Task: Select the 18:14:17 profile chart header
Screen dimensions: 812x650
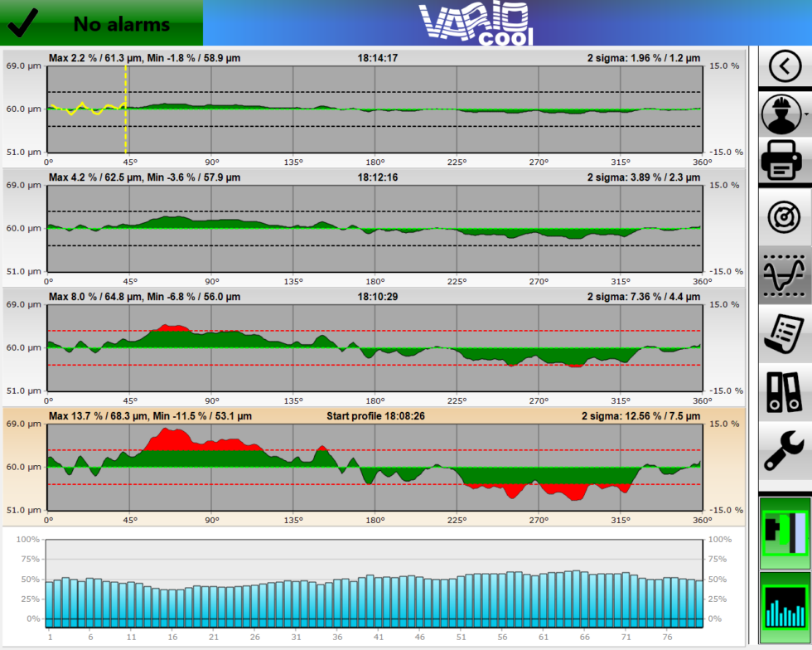Action: click(x=377, y=58)
